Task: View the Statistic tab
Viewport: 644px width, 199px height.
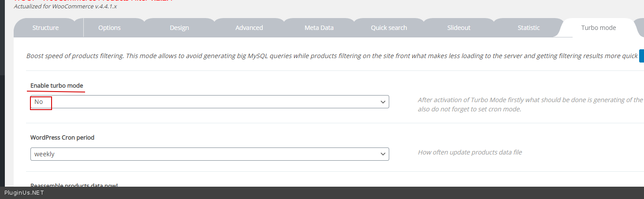Action: click(x=529, y=28)
